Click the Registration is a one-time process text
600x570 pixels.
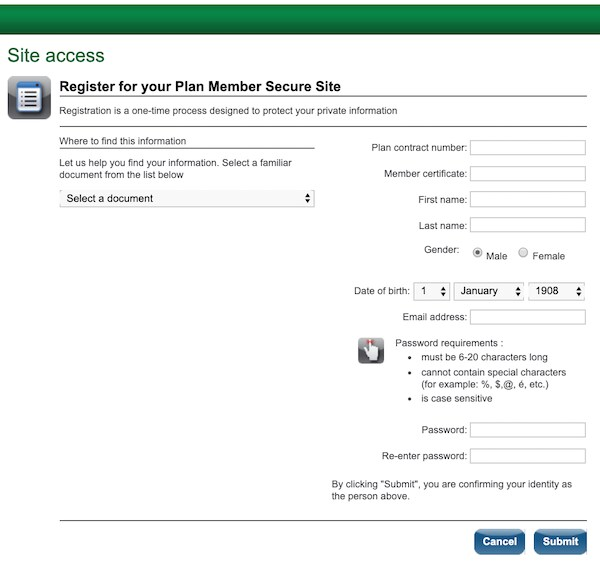coord(228,111)
